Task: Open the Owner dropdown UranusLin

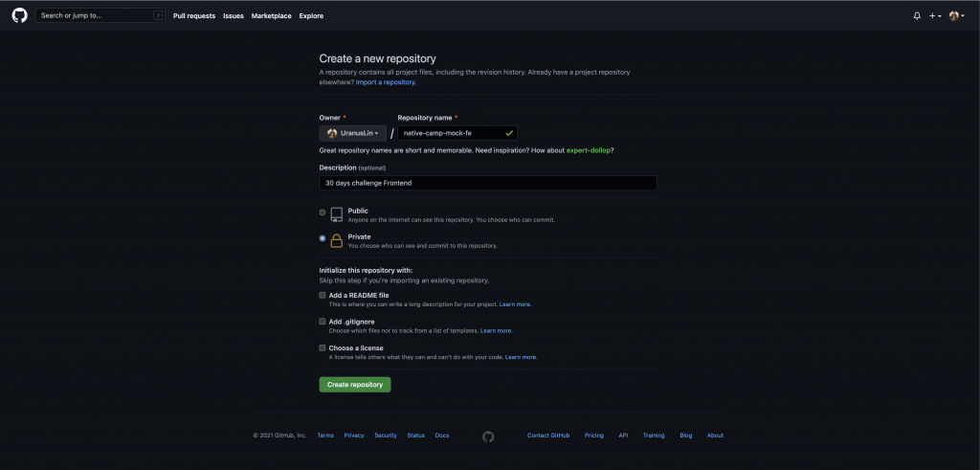Action: tap(352, 133)
